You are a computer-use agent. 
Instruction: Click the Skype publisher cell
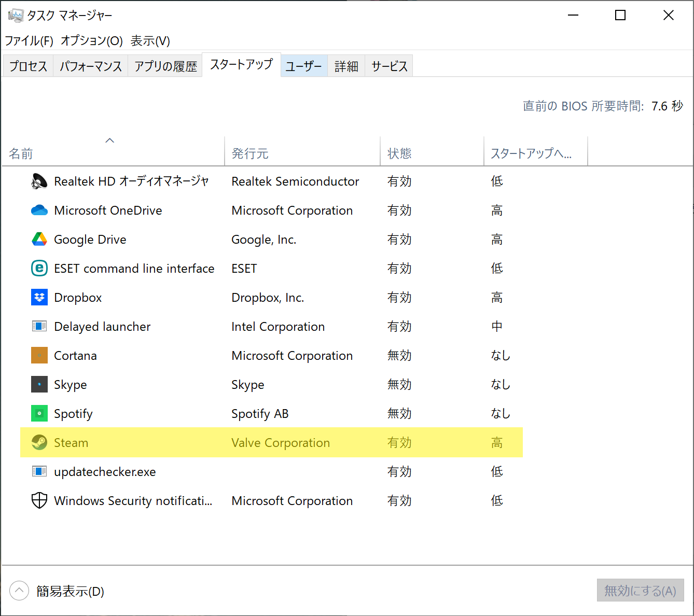point(248,385)
